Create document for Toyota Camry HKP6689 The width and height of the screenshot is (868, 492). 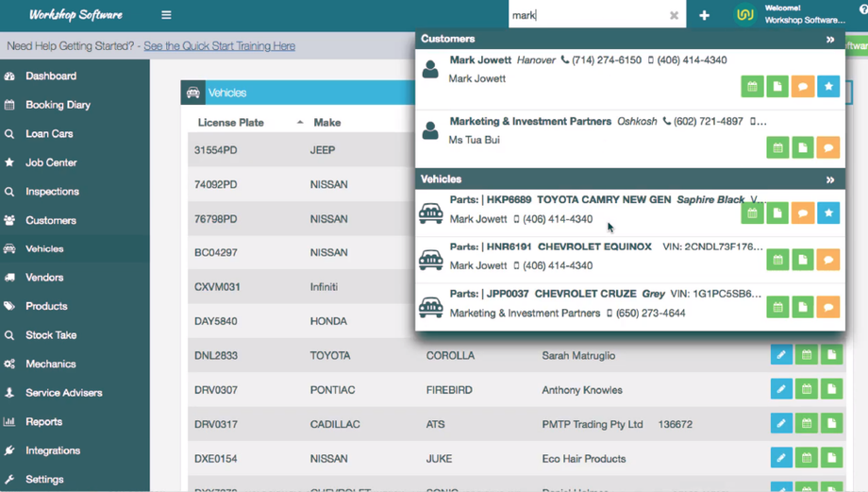(x=777, y=213)
